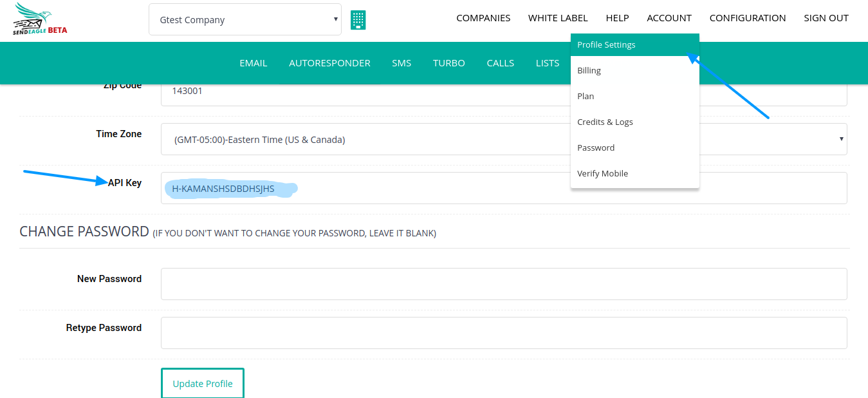Go to the SMS tab
This screenshot has height=398, width=868.
pyautogui.click(x=402, y=63)
